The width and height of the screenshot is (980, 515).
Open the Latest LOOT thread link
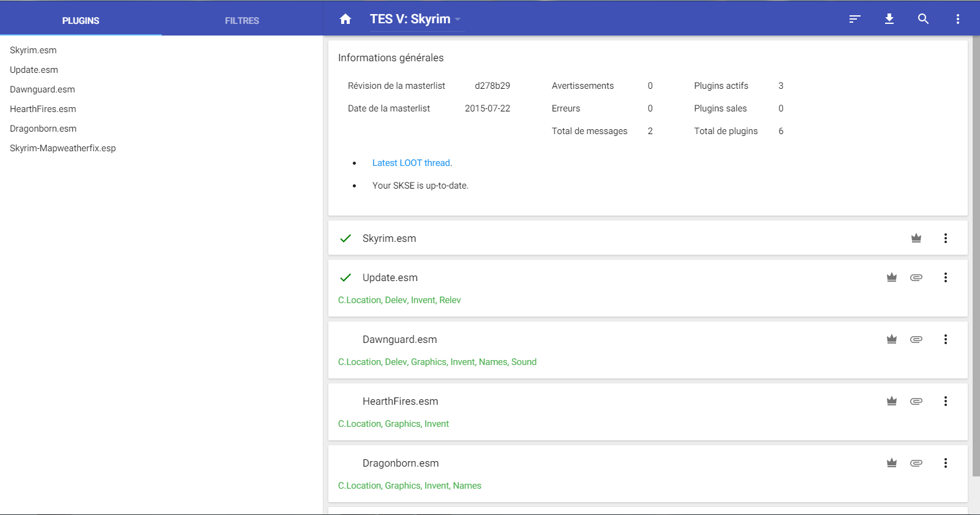412,163
